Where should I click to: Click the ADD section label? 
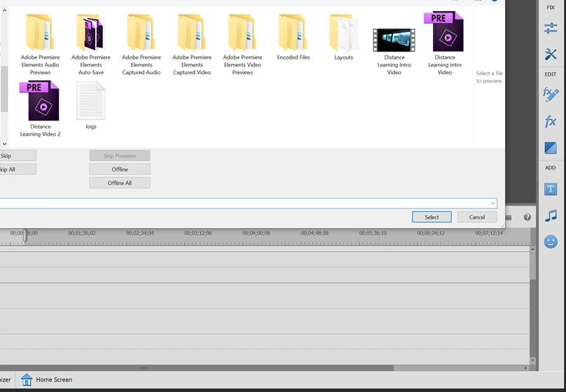(x=551, y=168)
